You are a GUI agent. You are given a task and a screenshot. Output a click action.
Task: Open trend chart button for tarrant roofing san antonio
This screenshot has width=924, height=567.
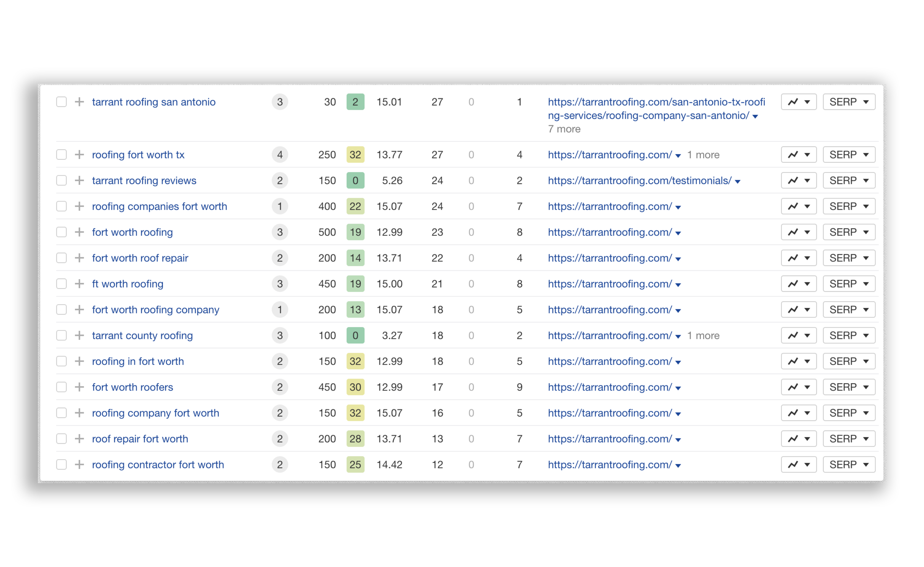[799, 102]
